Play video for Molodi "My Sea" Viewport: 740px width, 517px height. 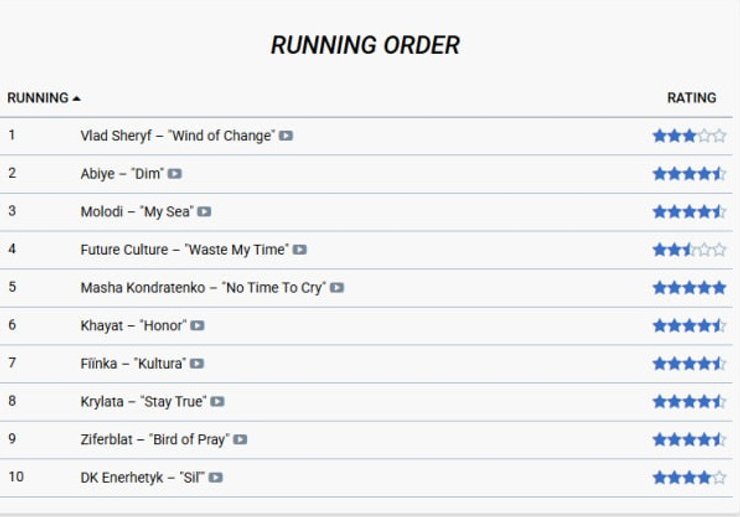(x=204, y=212)
